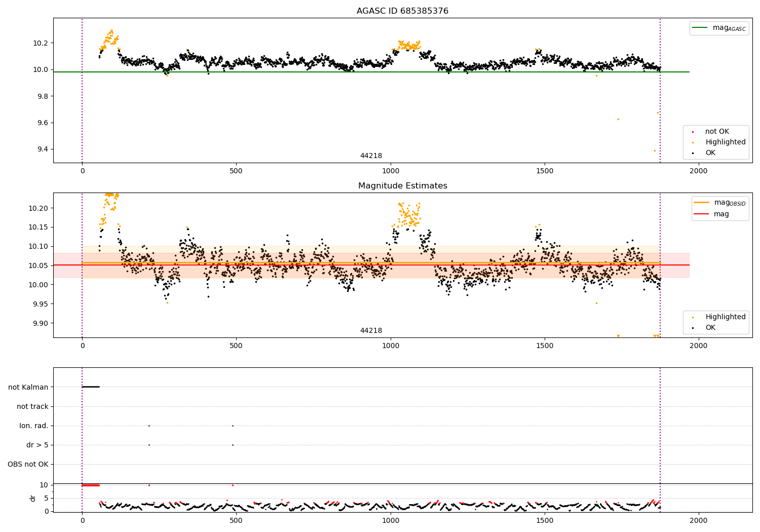
Task: Click the '1000' x-tick under the bottom plot
Action: (x=391, y=520)
